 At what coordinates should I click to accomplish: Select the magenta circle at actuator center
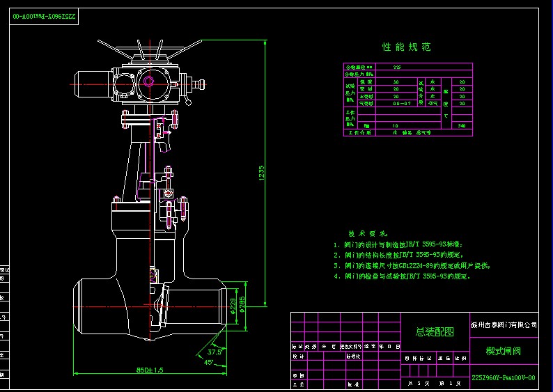tap(148, 81)
